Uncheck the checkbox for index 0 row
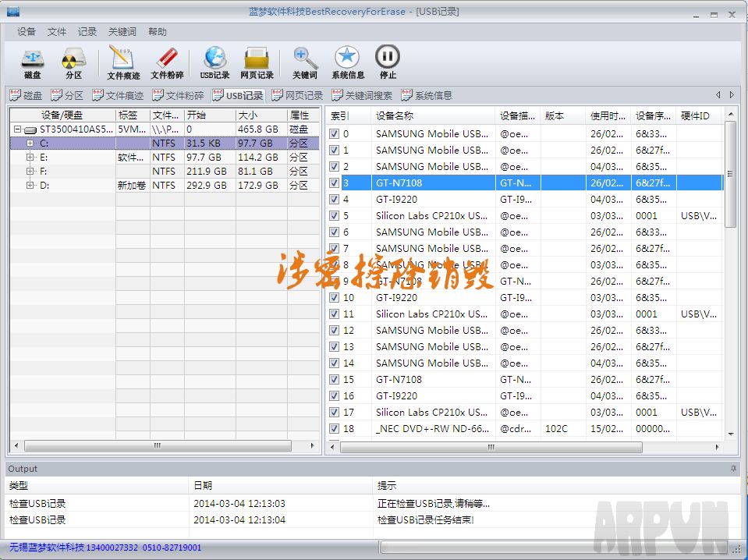The width and height of the screenshot is (748, 560). pyautogui.click(x=335, y=133)
